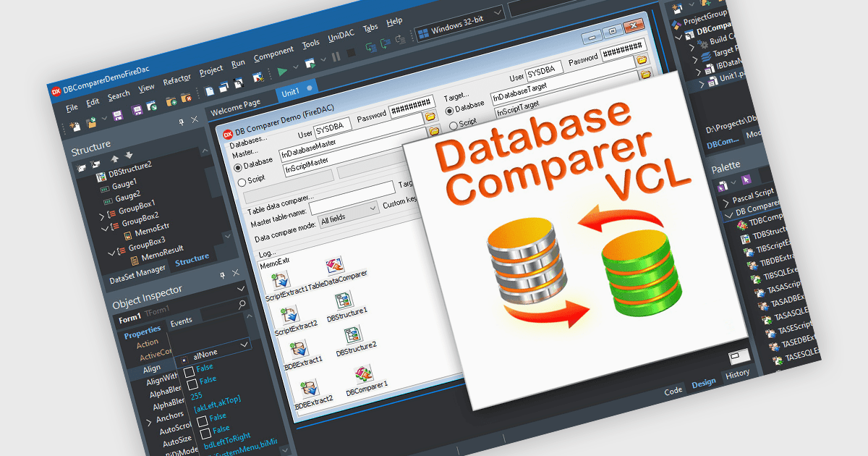Click the New Items sparkle icon
The image size is (868, 456).
(x=75, y=127)
